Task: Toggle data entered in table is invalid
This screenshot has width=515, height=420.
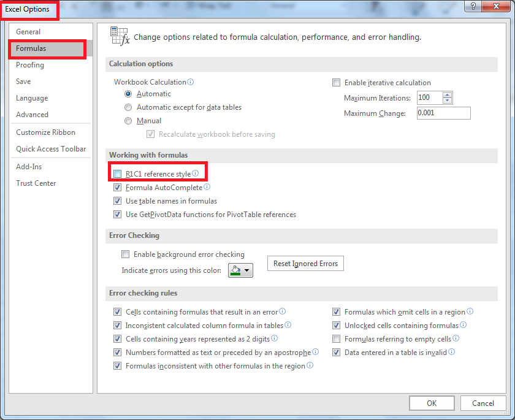Action: (x=336, y=353)
